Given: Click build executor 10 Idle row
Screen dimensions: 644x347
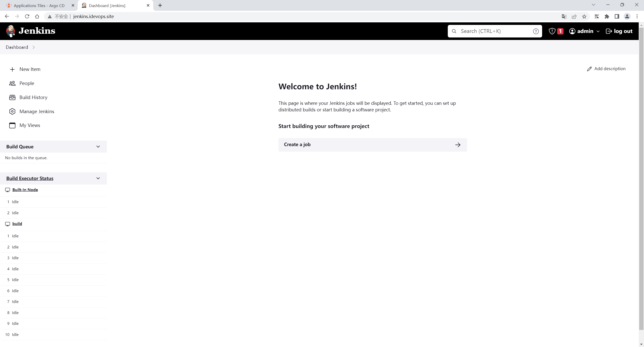Looking at the screenshot, I should (53, 334).
